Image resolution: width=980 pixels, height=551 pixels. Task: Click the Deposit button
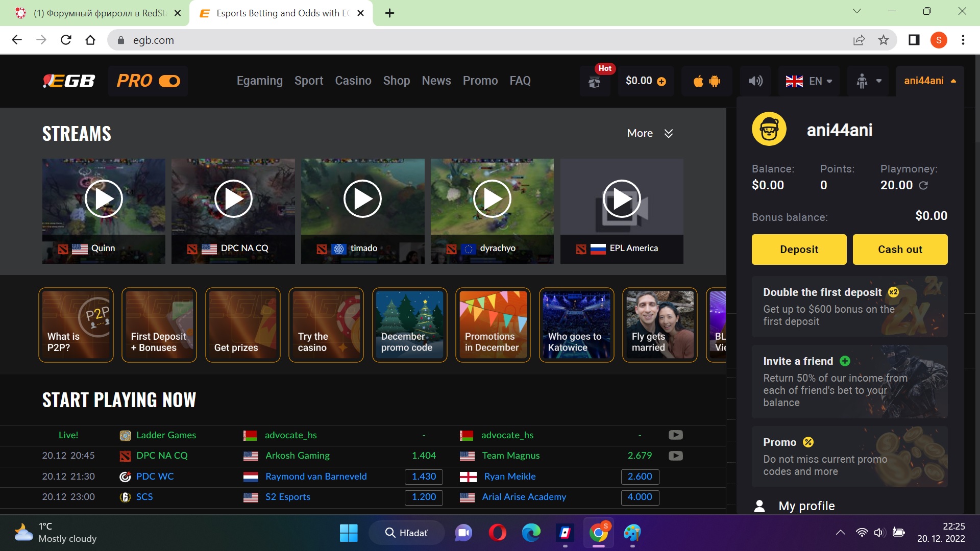coord(799,249)
